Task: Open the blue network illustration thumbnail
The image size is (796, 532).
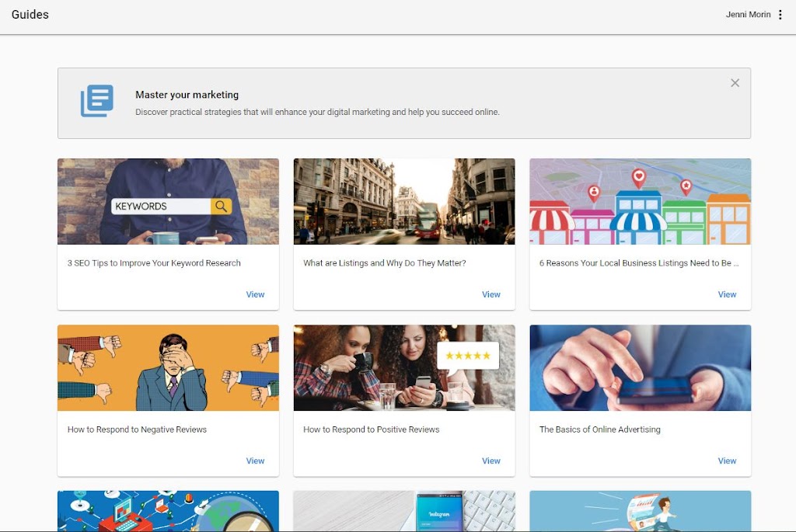Action: click(x=168, y=511)
